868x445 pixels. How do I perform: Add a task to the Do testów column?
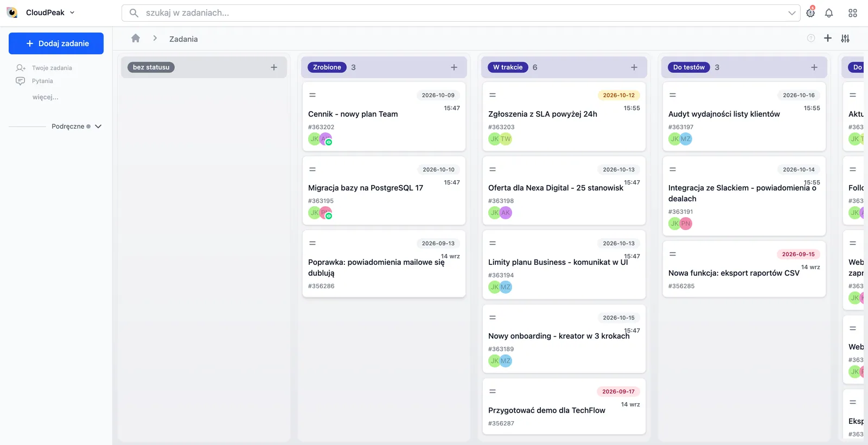pyautogui.click(x=814, y=67)
